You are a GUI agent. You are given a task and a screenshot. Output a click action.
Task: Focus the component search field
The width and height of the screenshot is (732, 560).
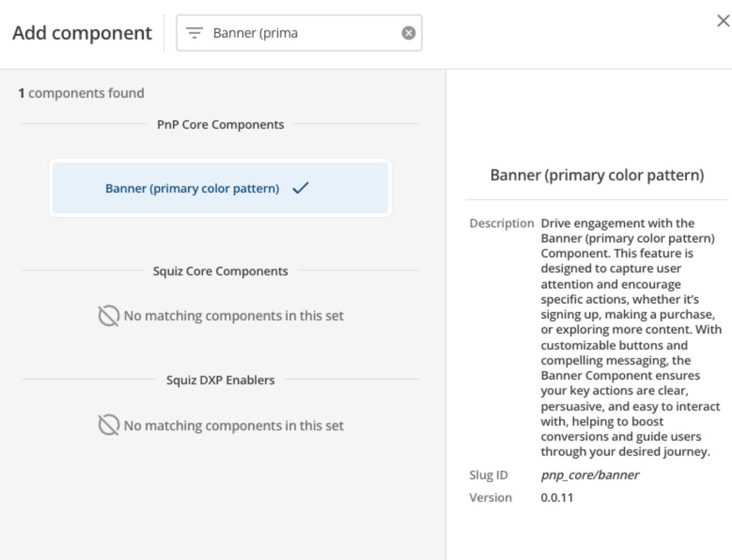299,33
